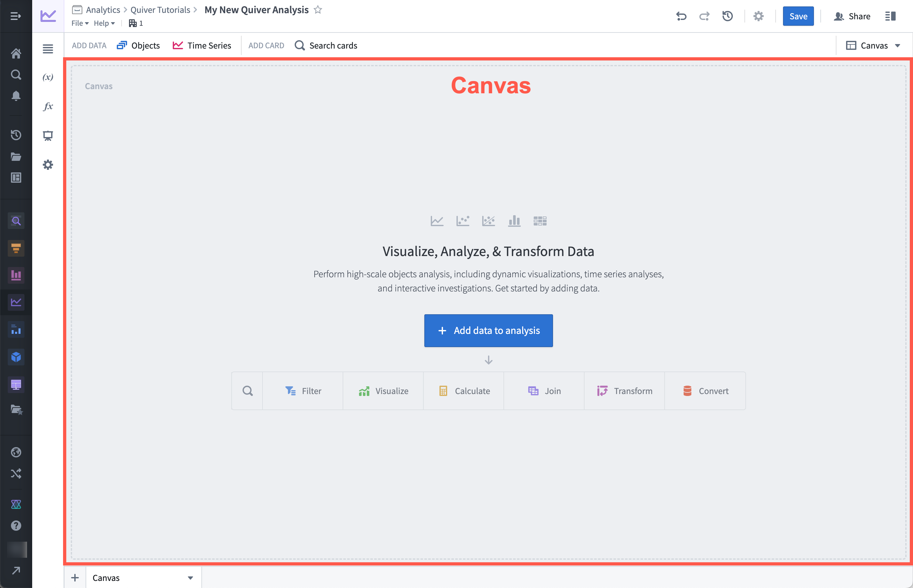Click the My New Quiver Analysis title
The width and height of the screenshot is (913, 588).
point(257,10)
